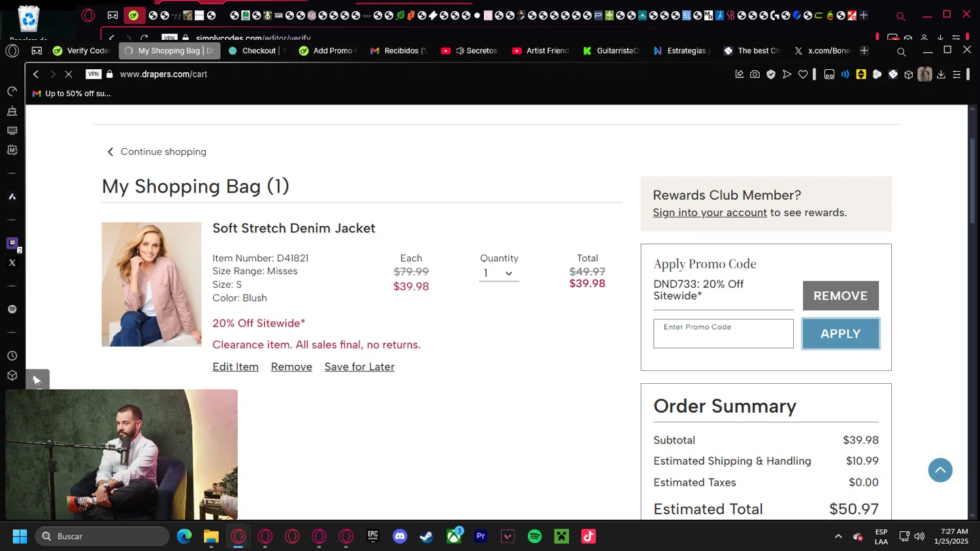Open the profile avatar in toolbar
This screenshot has width=980, height=551.
pos(924,74)
